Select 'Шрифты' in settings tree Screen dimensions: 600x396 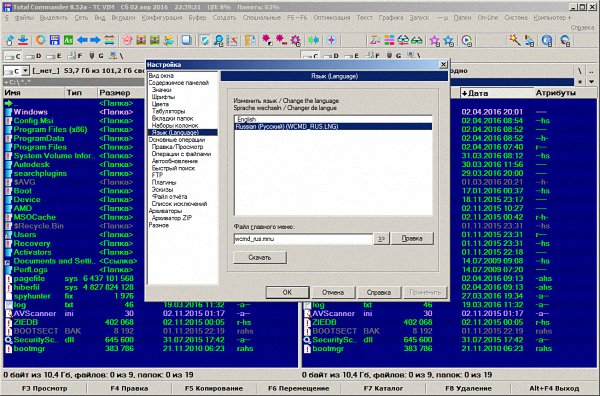tap(163, 97)
